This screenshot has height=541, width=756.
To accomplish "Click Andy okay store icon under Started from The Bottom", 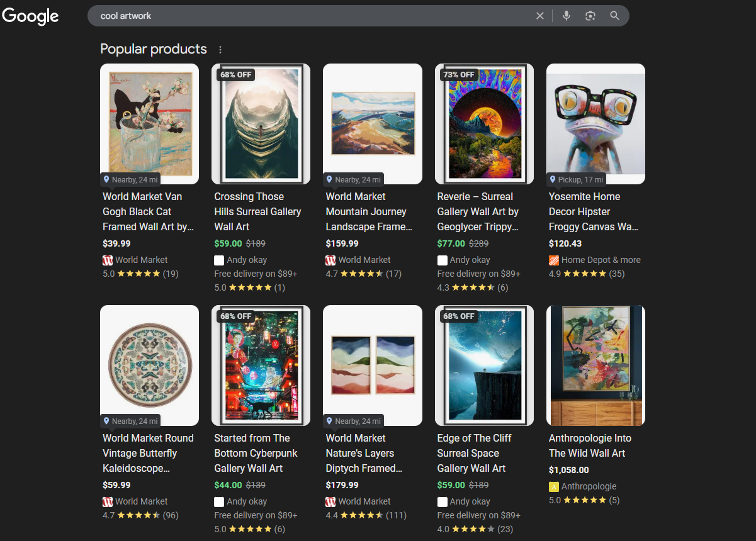I will click(219, 501).
